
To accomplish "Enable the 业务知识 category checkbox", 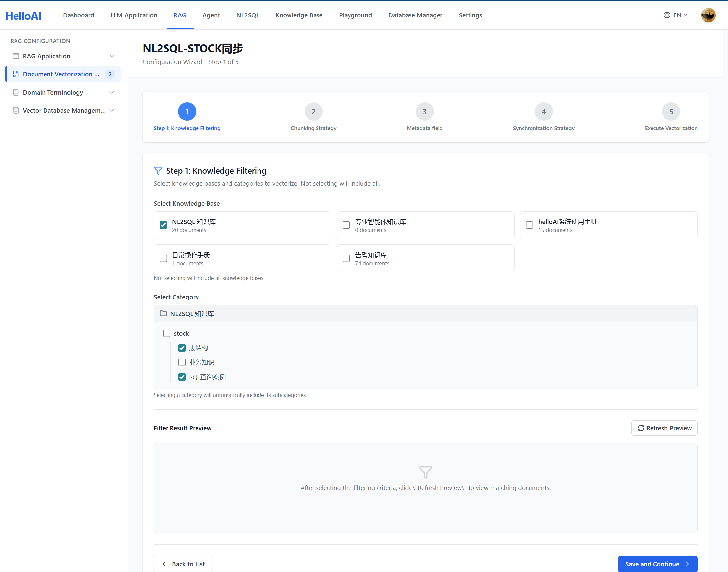I will (182, 362).
